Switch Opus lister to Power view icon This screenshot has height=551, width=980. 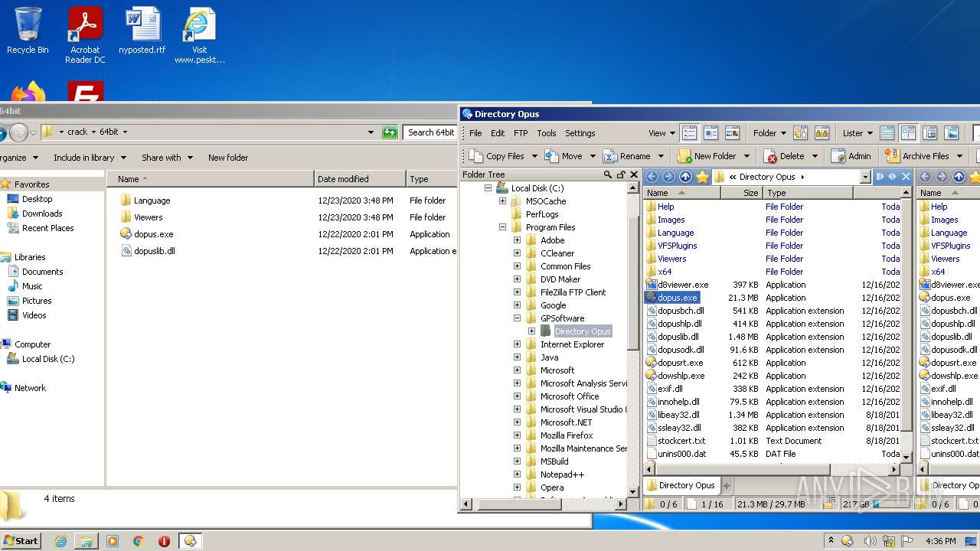pos(710,133)
